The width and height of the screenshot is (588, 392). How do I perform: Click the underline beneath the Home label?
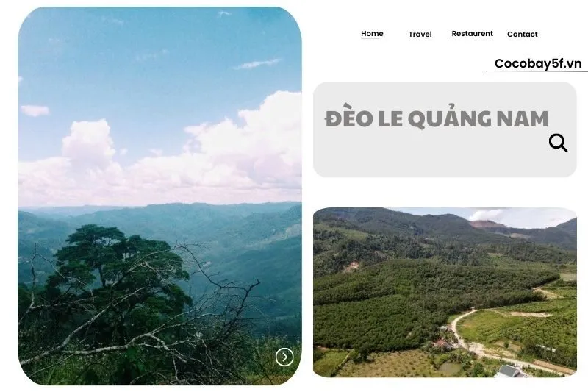(x=370, y=38)
